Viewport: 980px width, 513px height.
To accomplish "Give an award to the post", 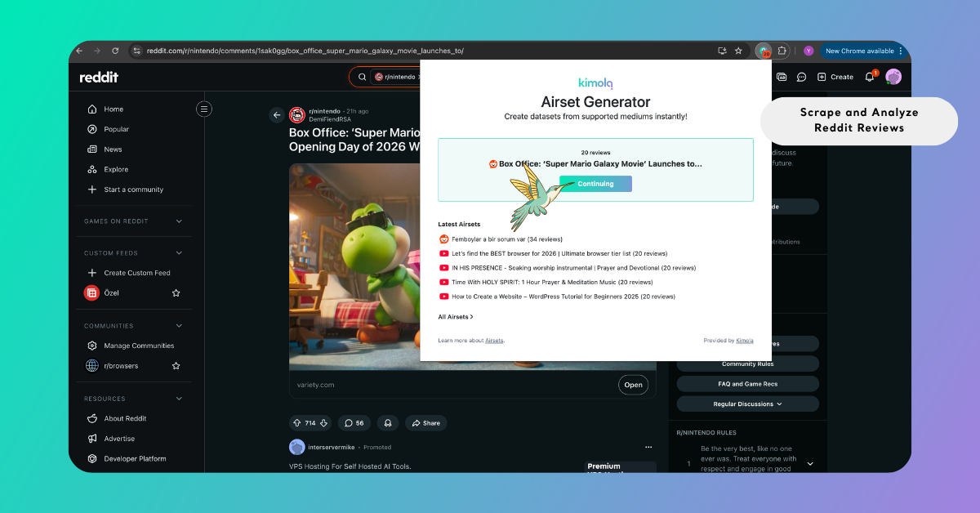I will [388, 423].
